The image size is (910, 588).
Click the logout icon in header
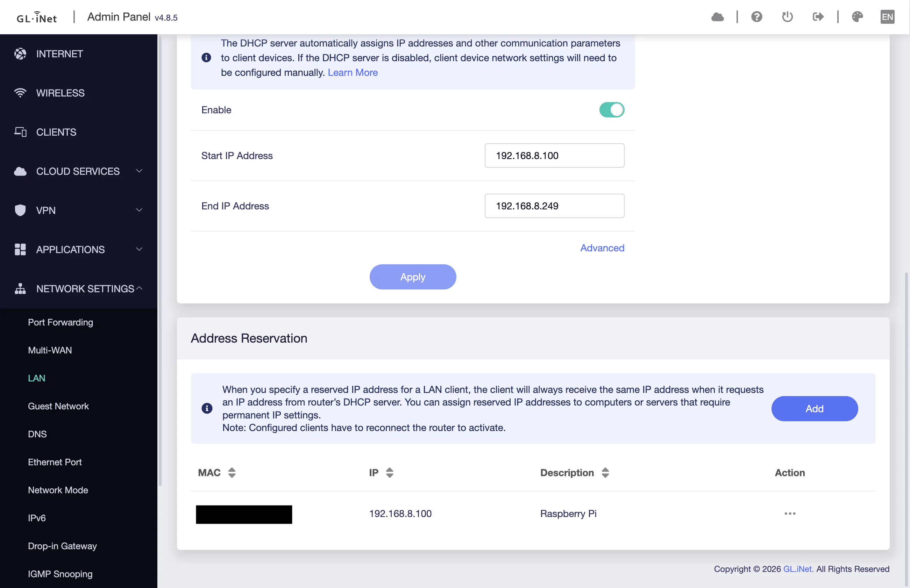tap(818, 17)
